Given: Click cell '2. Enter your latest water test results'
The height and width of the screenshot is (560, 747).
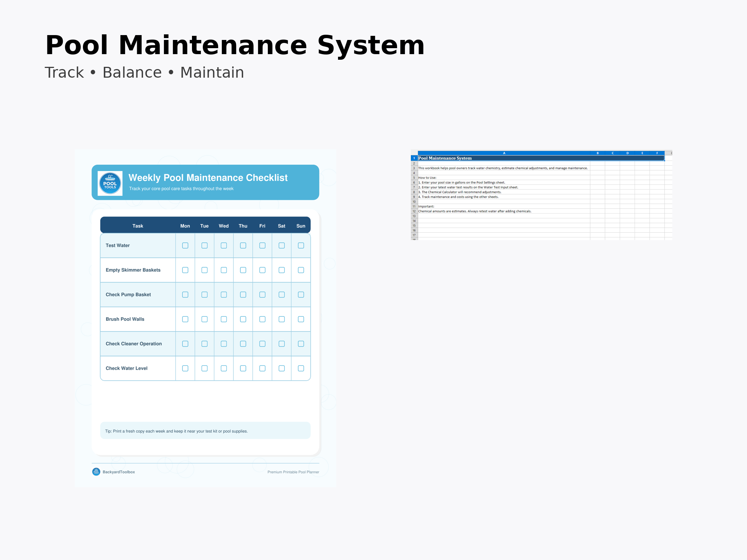Looking at the screenshot, I should tap(504, 187).
